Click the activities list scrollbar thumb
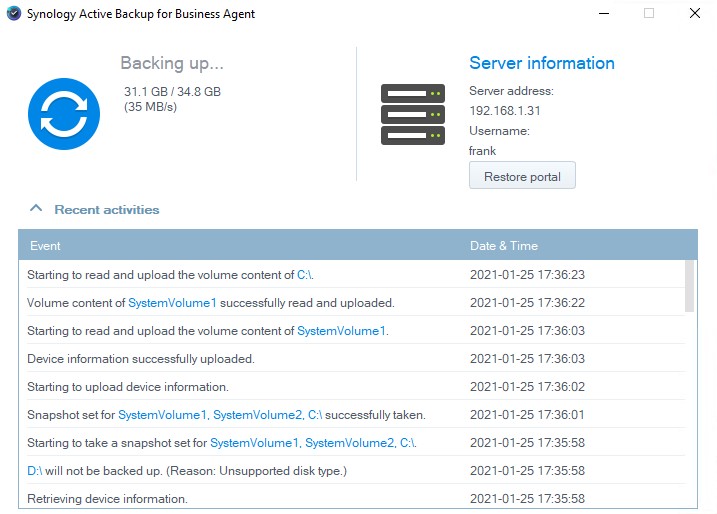717x514 pixels. click(x=689, y=286)
